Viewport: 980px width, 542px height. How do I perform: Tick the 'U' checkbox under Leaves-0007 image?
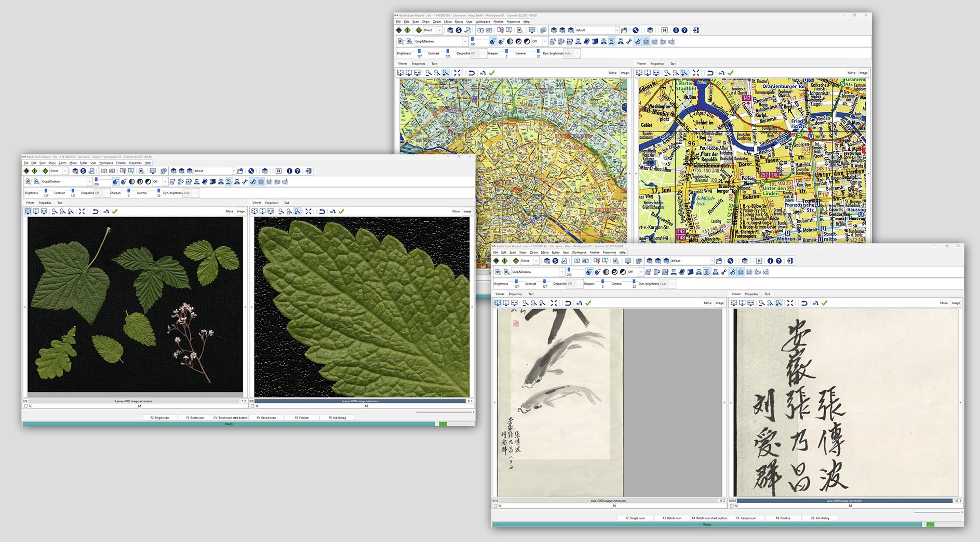(x=26, y=406)
